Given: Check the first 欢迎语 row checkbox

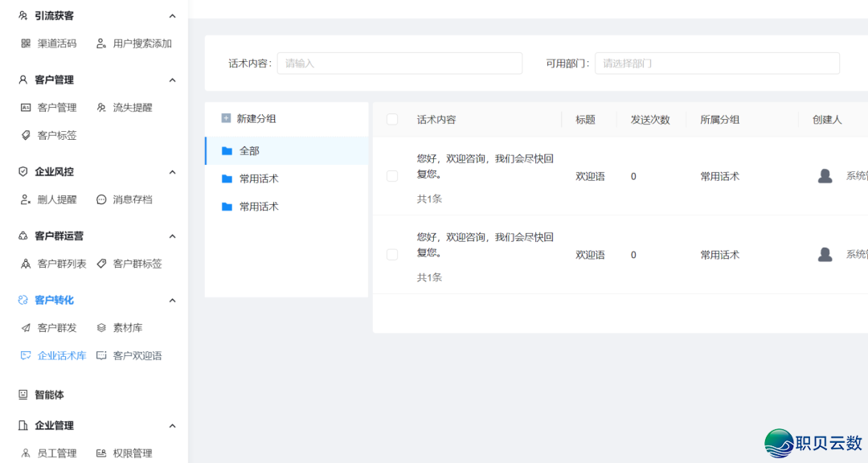Looking at the screenshot, I should 392,176.
